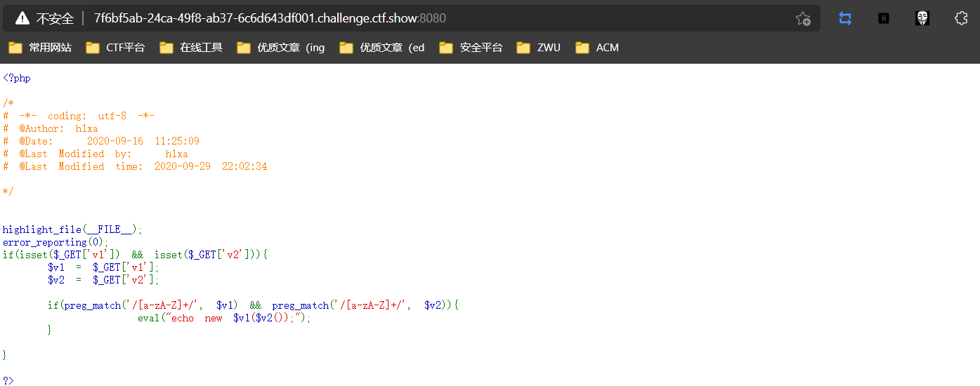The height and width of the screenshot is (386, 980).
Task: Click the $v1 = $_GET['v1']; line
Action: [104, 267]
